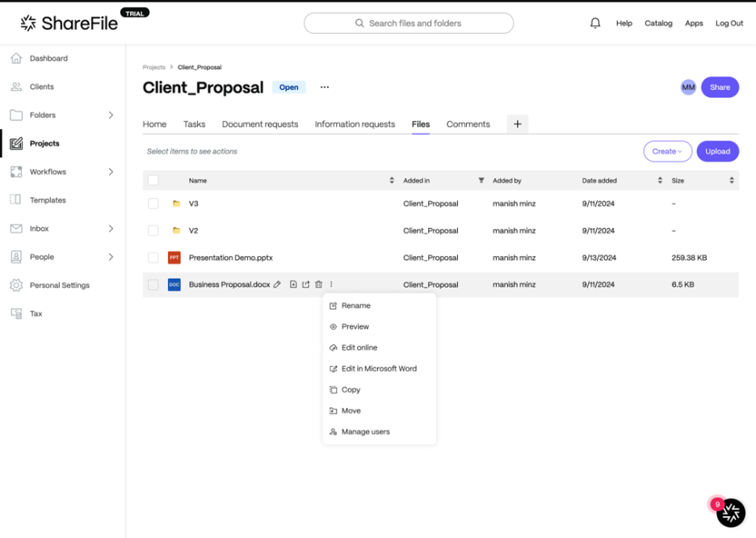Choose Edit online from the context menu
Screen dimensions: 756x538
point(359,347)
